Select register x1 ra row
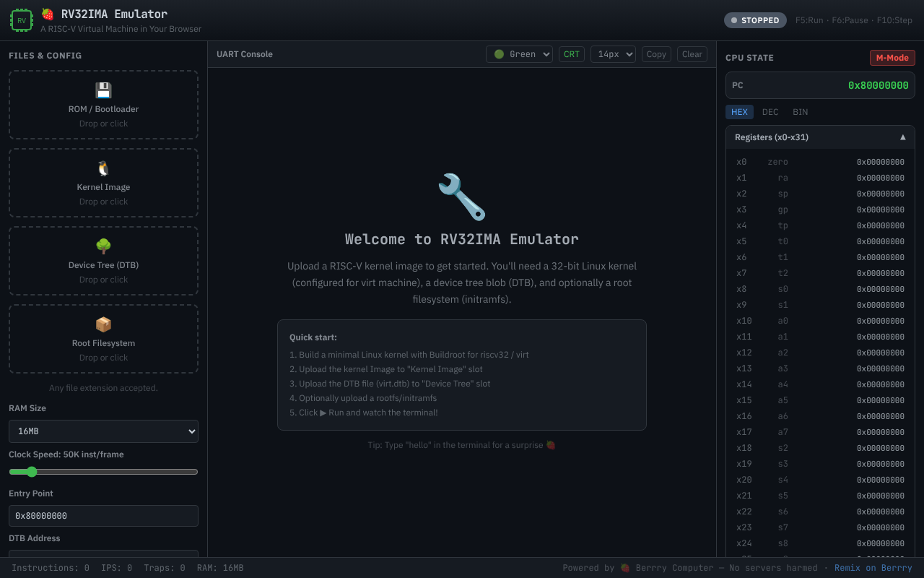This screenshot has height=578, width=924. click(820, 178)
